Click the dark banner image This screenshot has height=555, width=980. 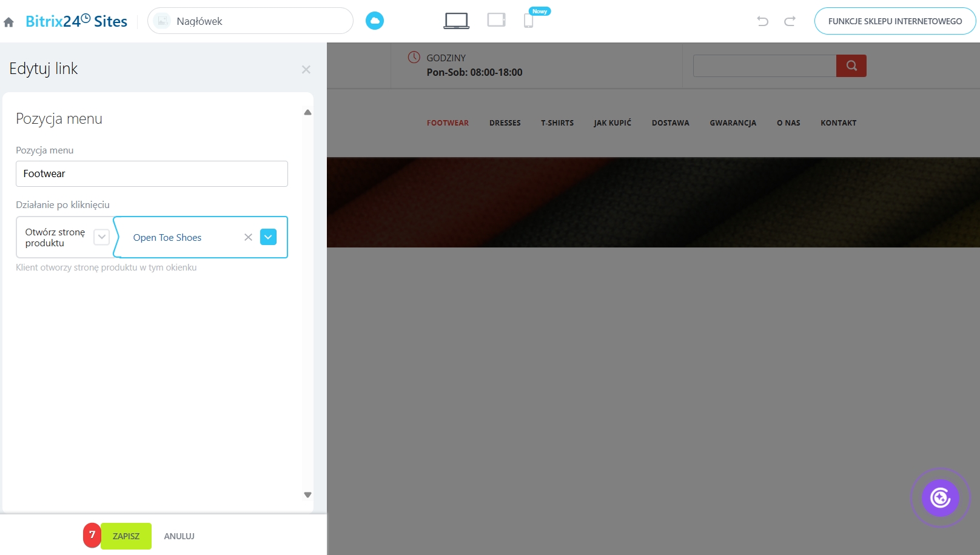coord(653,202)
